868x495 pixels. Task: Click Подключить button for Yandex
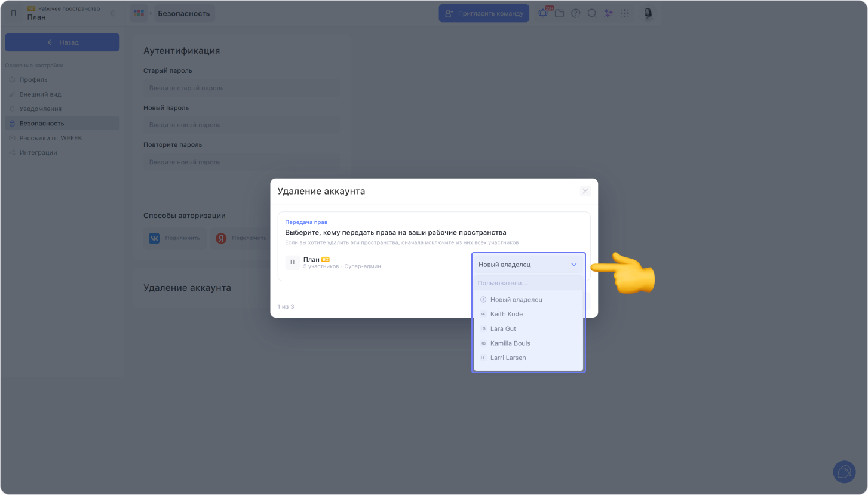(242, 238)
